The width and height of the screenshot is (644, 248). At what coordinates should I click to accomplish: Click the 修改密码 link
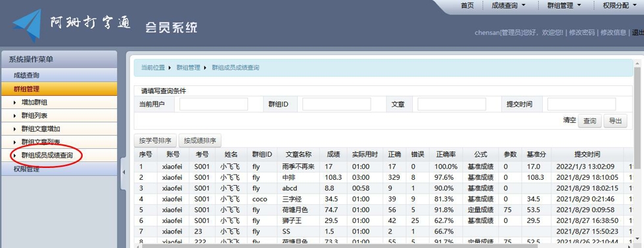tap(582, 32)
